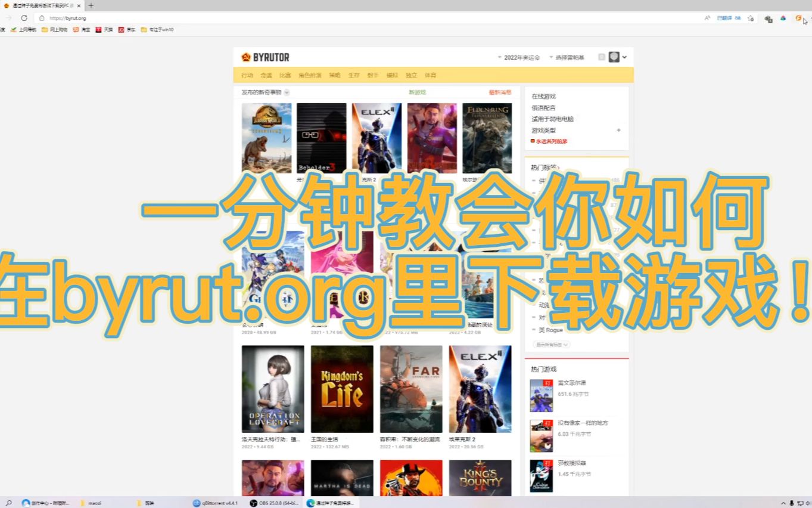Image resolution: width=812 pixels, height=508 pixels.
Task: Open the Martha Is Dead game cover
Action: [342, 478]
